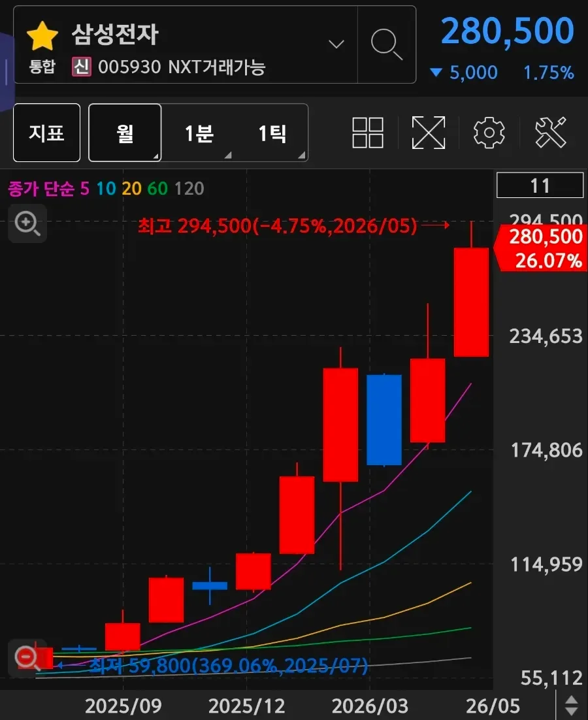Click the 최고 294,500 high annotation
Viewport: 588px width, 720px height.
pos(278,226)
